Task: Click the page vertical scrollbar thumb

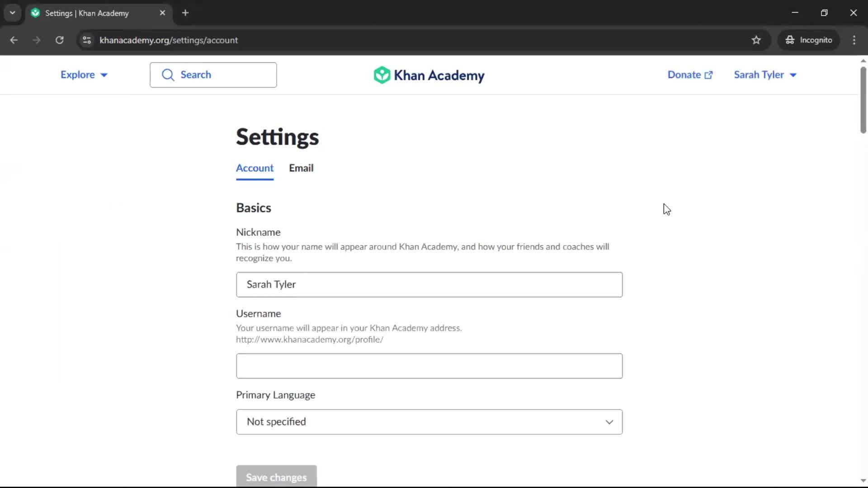Action: click(x=863, y=100)
